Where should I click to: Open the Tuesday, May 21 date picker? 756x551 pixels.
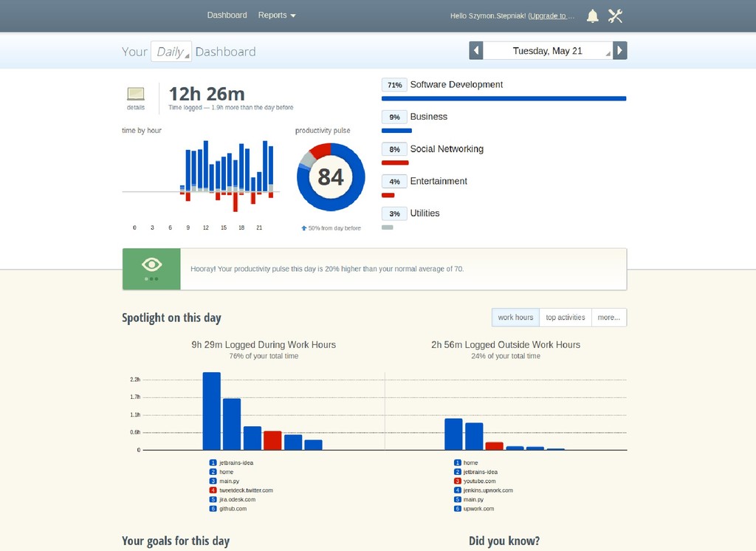pyautogui.click(x=548, y=51)
